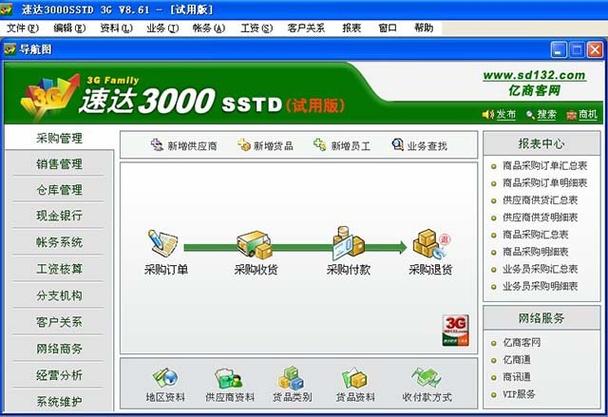The width and height of the screenshot is (608, 417).
Task: Open the 采购订单 purchase order icon
Action: point(163,244)
